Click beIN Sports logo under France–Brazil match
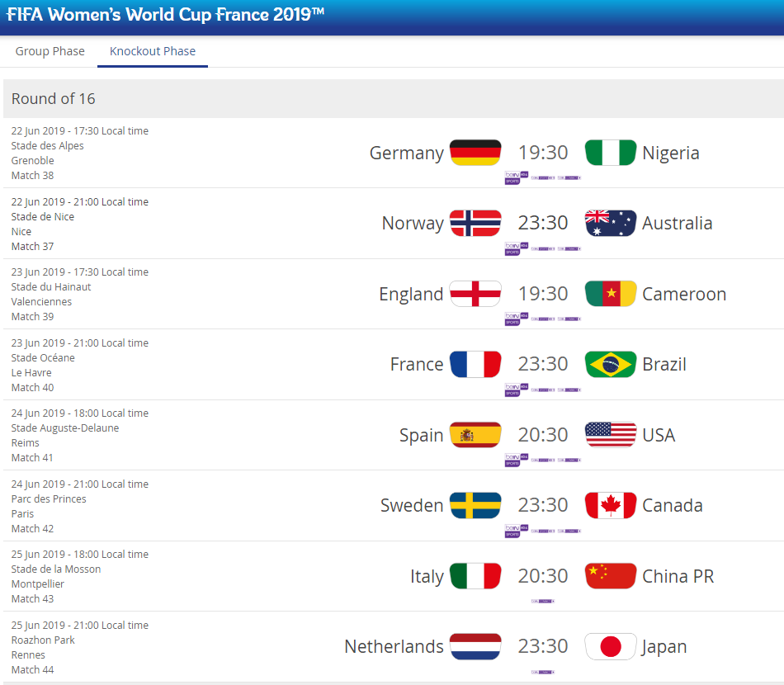 point(516,390)
